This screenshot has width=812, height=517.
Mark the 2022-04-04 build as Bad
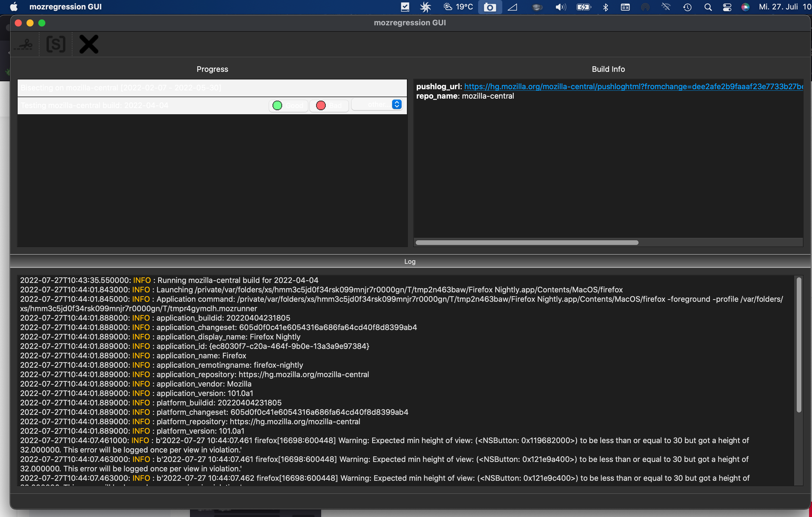[329, 106]
